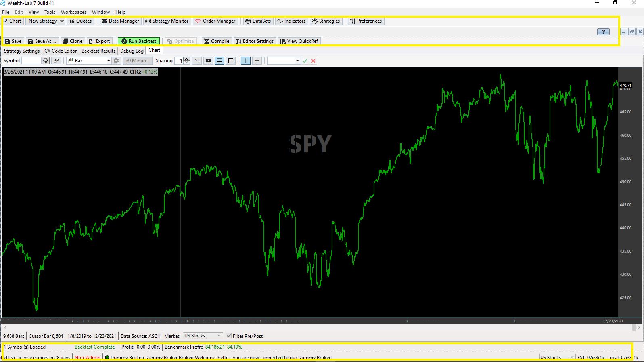Viewport: 644px width, 362px height.
Task: Show the DataSets panel
Action: click(258, 21)
